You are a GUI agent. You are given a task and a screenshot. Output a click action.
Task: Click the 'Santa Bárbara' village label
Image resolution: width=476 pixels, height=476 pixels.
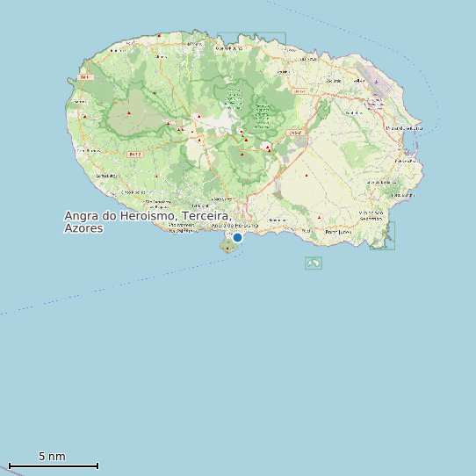[108, 176]
